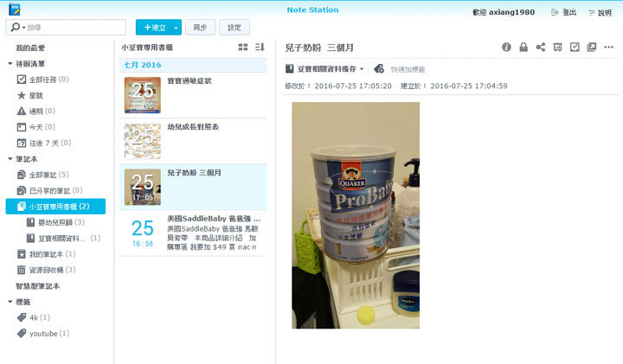Screen dimensions: 623x364
Task: Open the more options ellipsis menu
Action: 608,47
